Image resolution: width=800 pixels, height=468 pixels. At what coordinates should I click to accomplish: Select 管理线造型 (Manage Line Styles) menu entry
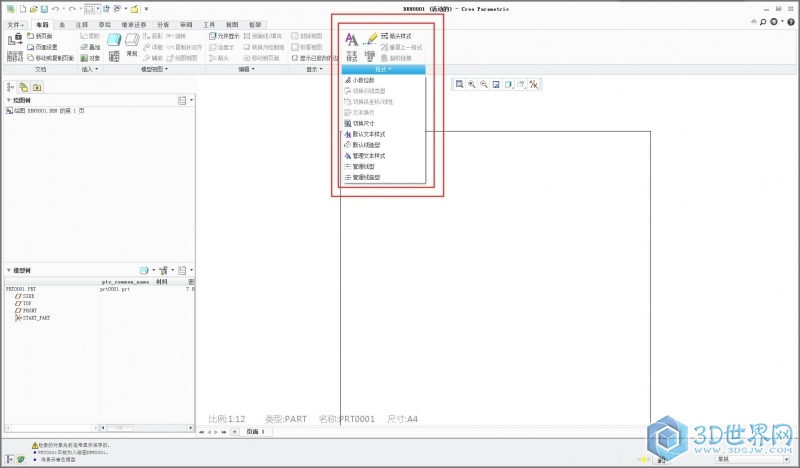tap(383, 177)
